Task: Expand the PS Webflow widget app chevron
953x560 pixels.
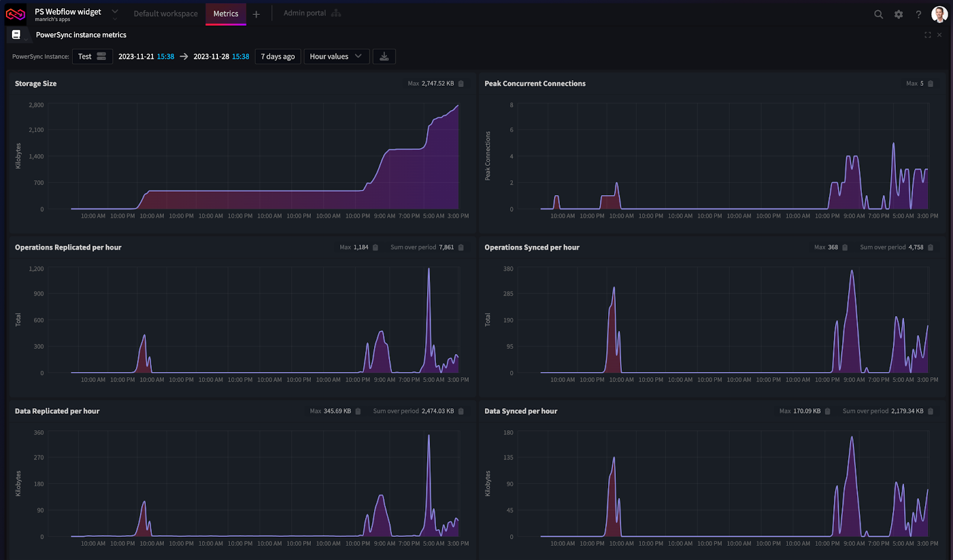Action: [x=115, y=11]
